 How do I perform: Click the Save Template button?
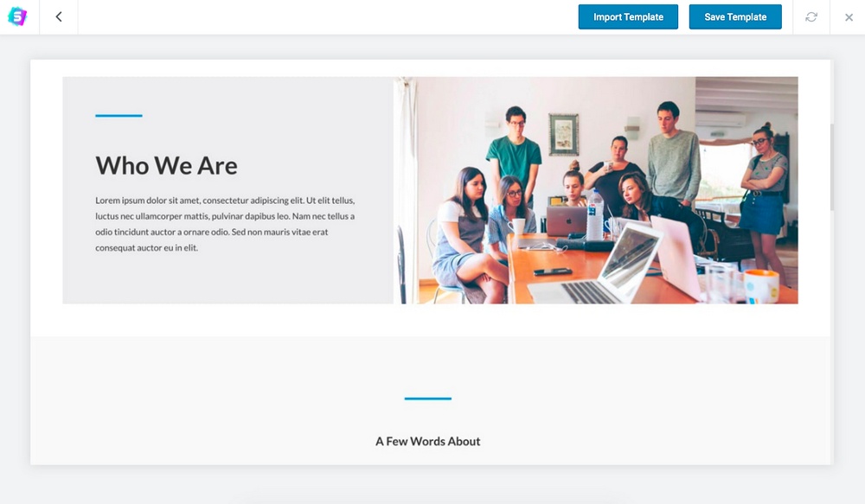(x=734, y=16)
